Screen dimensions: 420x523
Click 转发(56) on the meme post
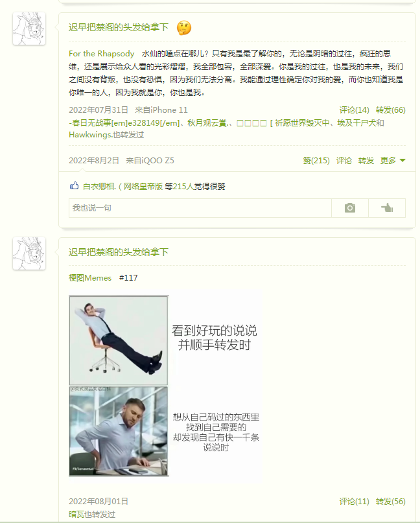tap(390, 502)
